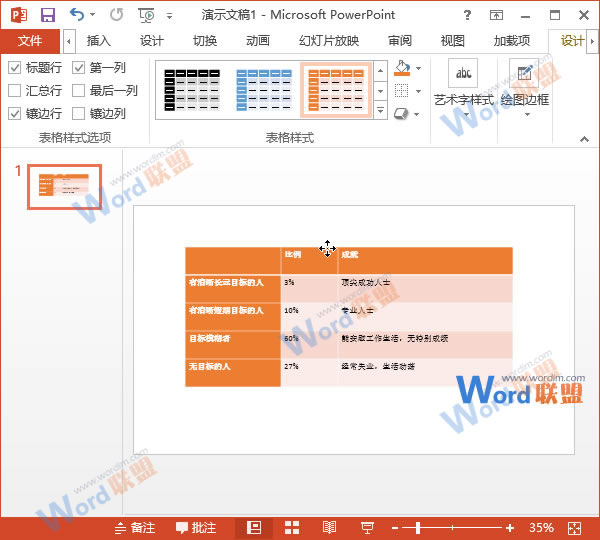The width and height of the screenshot is (600, 540).
Task: Click the zoom slider handle
Action: point(418,528)
